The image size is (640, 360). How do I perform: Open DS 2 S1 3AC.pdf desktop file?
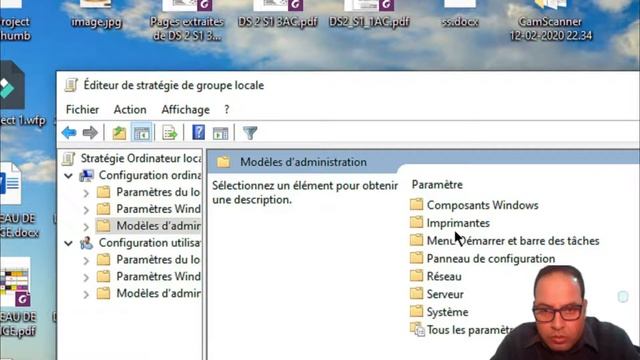278,14
